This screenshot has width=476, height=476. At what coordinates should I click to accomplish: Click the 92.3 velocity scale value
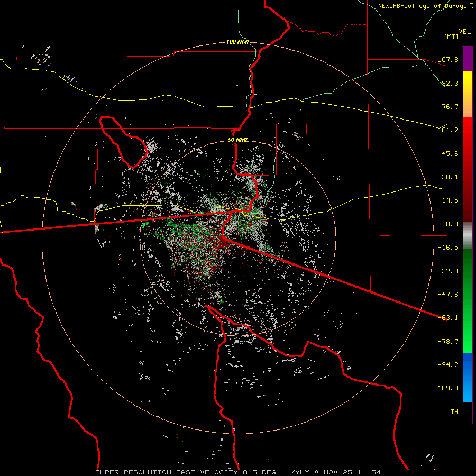[x=450, y=83]
